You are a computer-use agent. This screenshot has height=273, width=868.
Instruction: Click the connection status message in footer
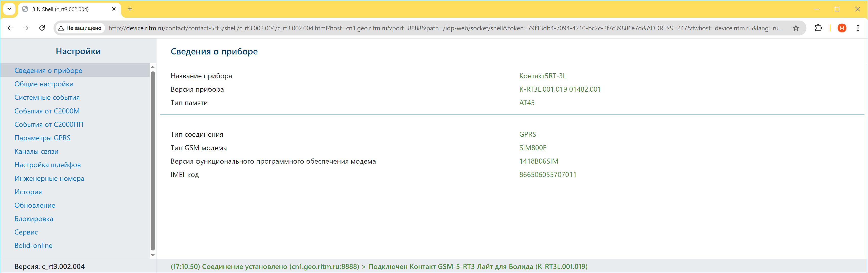pos(379,266)
